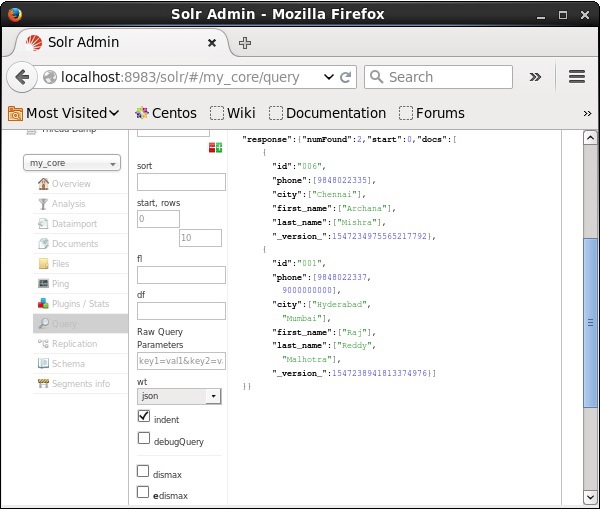Image resolution: width=600 pixels, height=512 pixels.
Task: Enable the dismax checkbox
Action: [144, 472]
